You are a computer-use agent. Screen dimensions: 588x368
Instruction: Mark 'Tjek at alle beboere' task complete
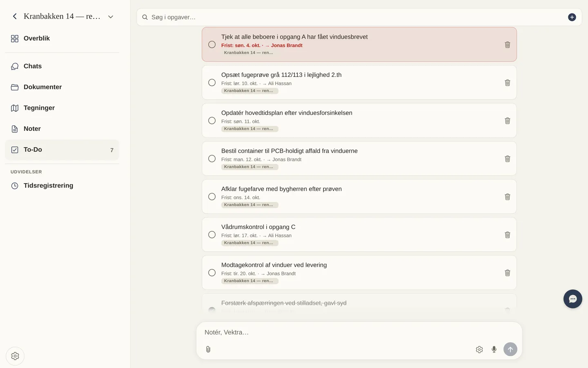tap(212, 45)
